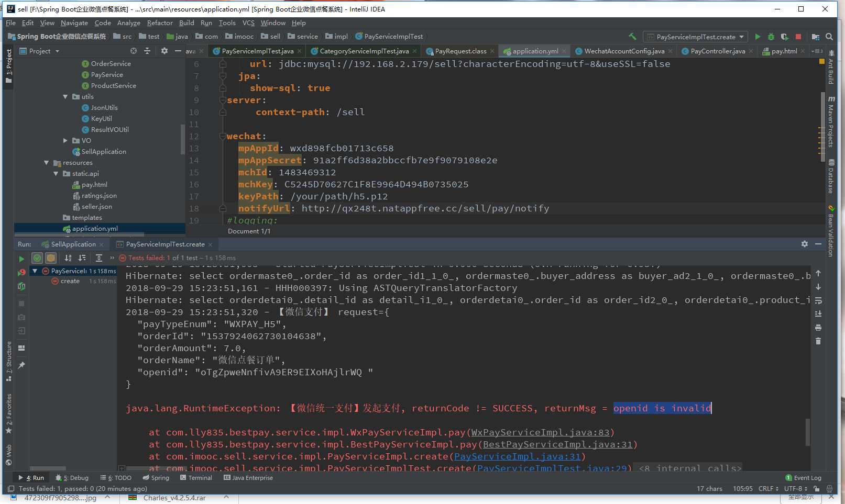Image resolution: width=845 pixels, height=504 pixels.
Task: Change line separator CRLF in status bar
Action: (x=769, y=489)
